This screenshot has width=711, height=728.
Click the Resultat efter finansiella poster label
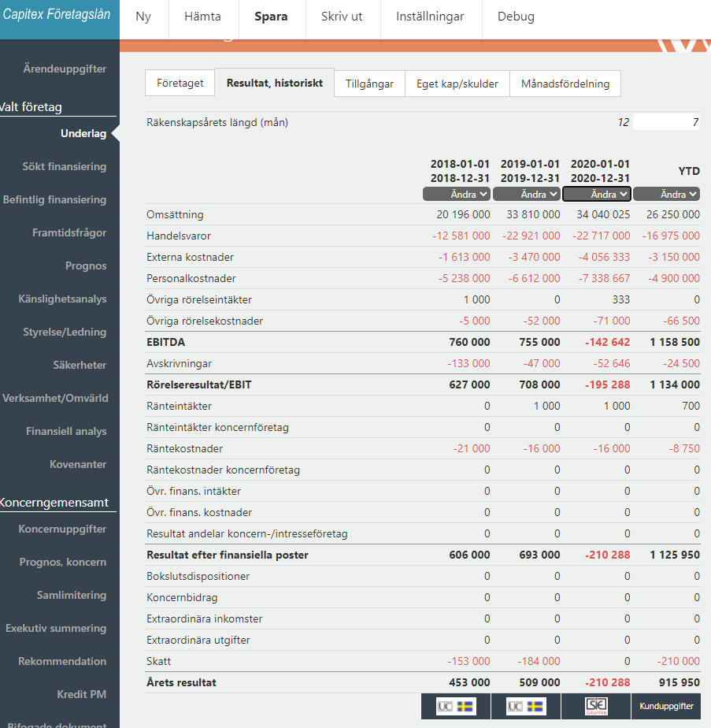tap(228, 555)
